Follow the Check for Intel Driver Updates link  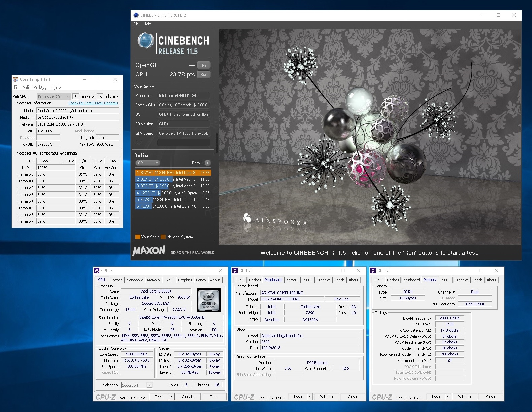pyautogui.click(x=93, y=103)
